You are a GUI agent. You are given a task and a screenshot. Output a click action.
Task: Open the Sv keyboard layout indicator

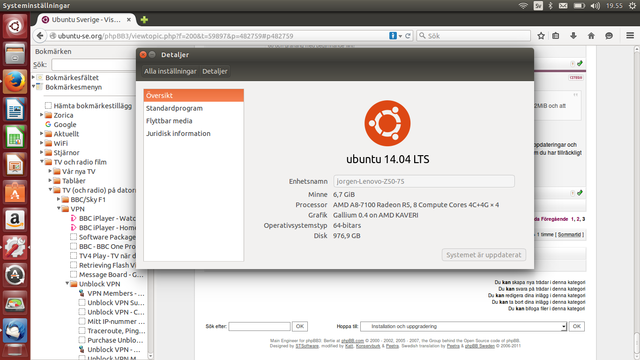point(538,6)
